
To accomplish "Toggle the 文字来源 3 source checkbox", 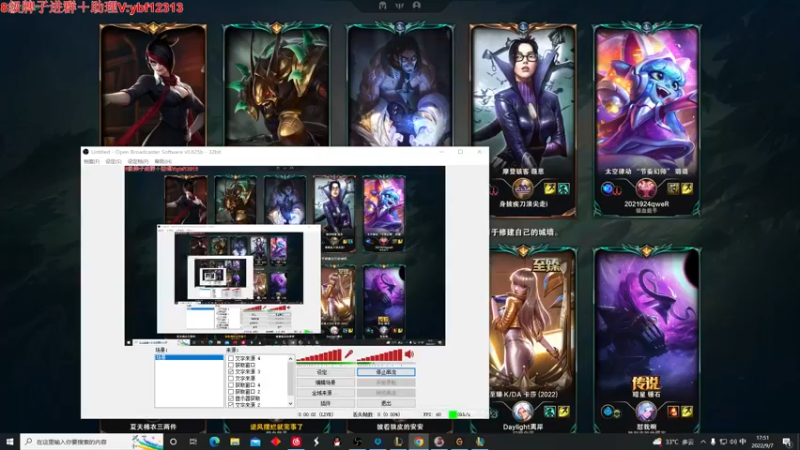I will pos(231,372).
